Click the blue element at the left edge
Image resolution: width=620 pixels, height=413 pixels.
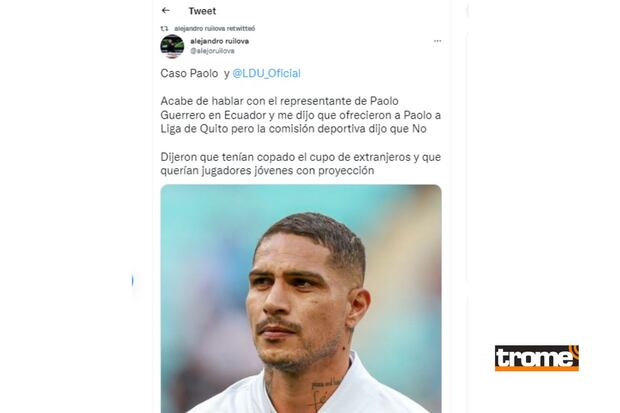132,281
